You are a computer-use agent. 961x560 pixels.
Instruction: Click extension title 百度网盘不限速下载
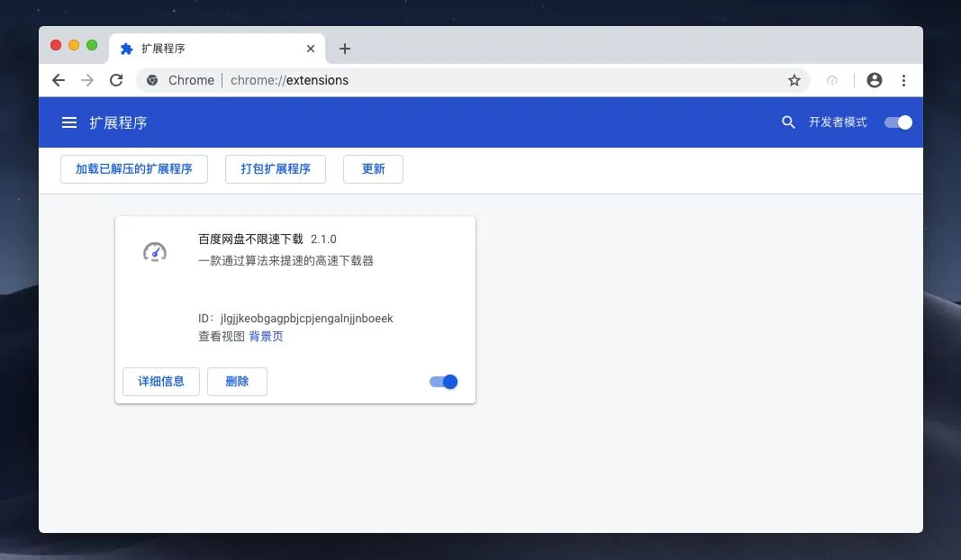point(250,239)
